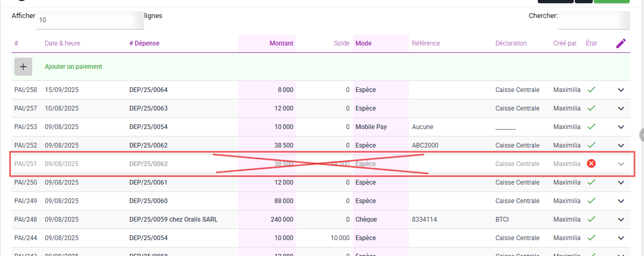Screen dimensions: 644x256
Task: Sort by the Montant column header
Action: [x=281, y=43]
